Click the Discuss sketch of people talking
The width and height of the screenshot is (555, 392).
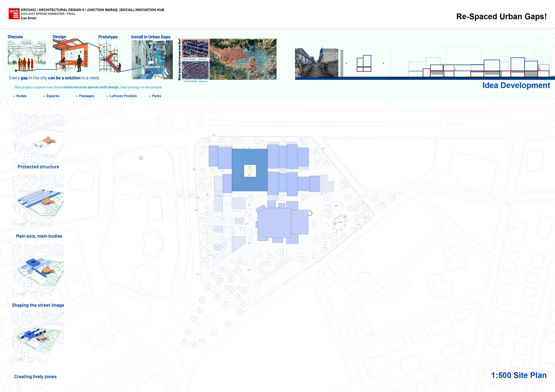tap(27, 56)
